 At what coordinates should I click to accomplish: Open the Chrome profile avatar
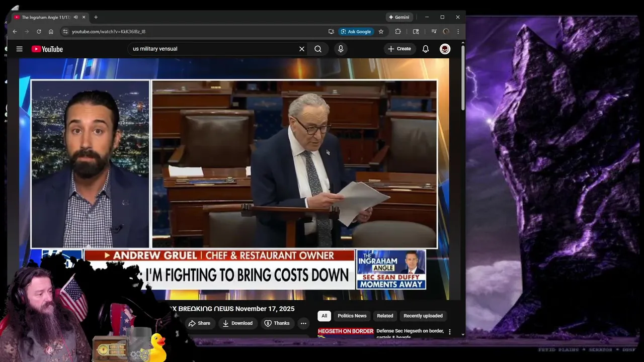pos(446,32)
